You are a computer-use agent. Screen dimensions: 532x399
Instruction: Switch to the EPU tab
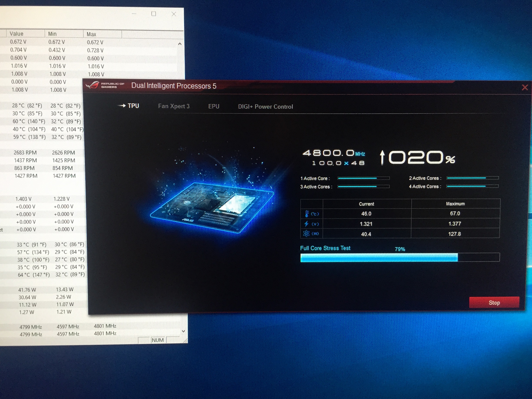(x=214, y=106)
